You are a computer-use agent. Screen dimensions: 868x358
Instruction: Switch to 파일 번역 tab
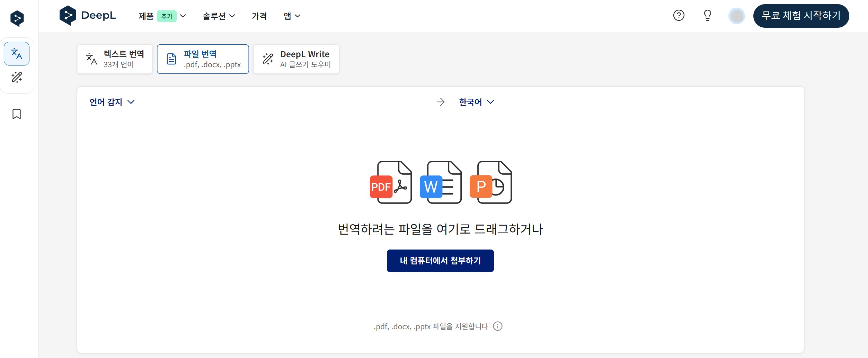click(203, 59)
